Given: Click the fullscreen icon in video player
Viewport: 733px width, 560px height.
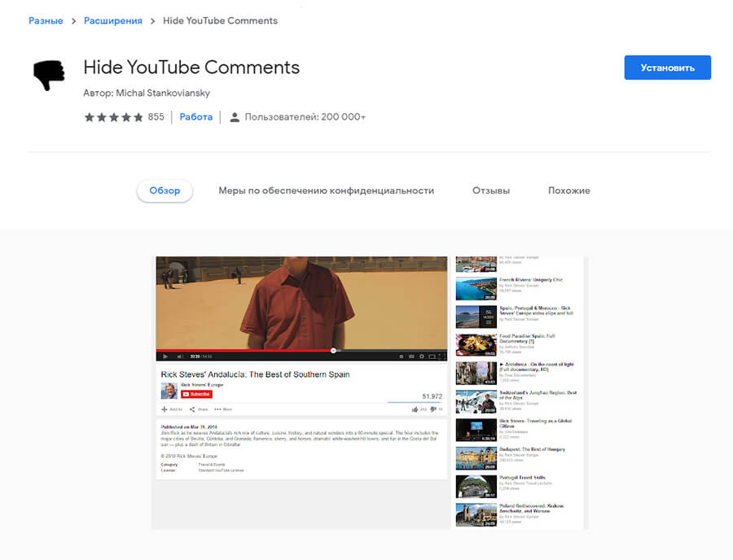Looking at the screenshot, I should click(442, 357).
